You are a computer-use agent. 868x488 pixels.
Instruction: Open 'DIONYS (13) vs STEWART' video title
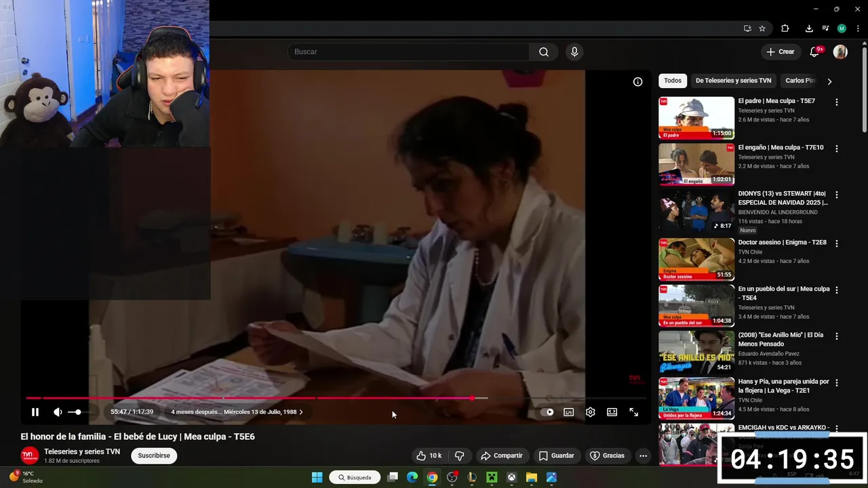pos(783,198)
